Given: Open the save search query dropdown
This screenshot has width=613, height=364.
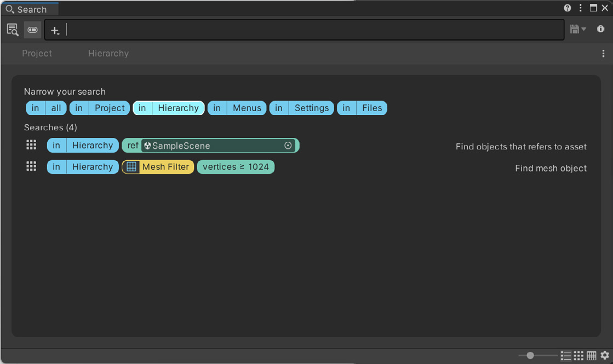Looking at the screenshot, I should click(578, 30).
